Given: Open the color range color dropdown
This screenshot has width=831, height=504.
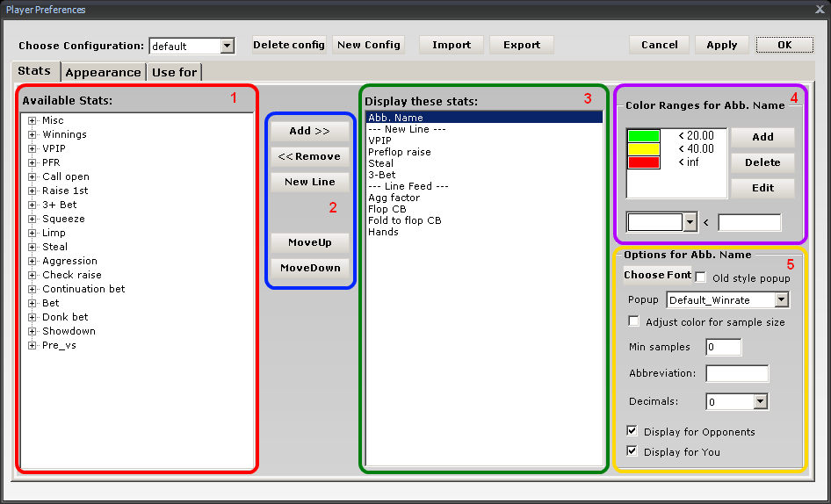Looking at the screenshot, I should click(690, 223).
